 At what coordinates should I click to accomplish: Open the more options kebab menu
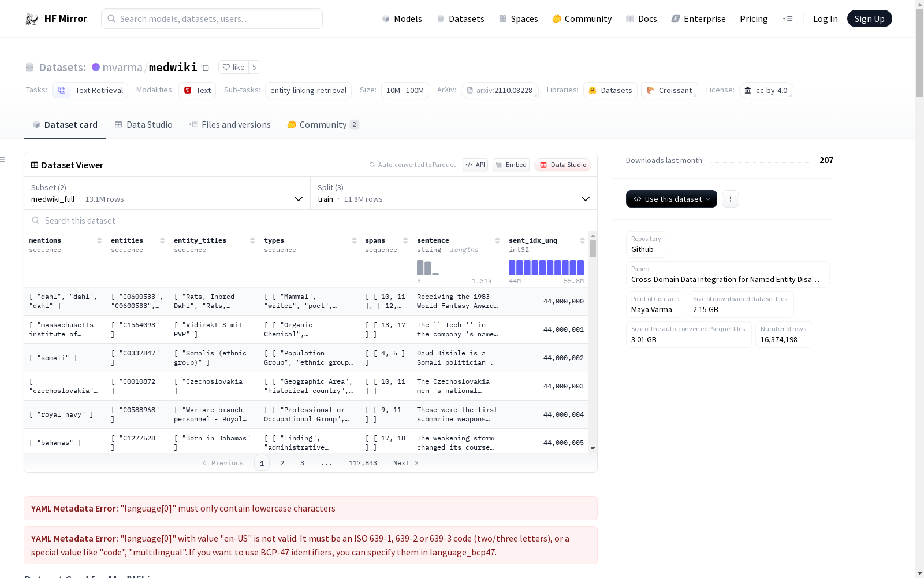pos(731,199)
